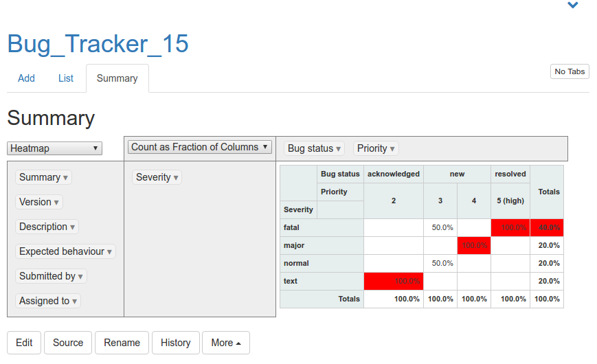Open the Heatmap renderer dropdown
This screenshot has width=597, height=364.
54,148
